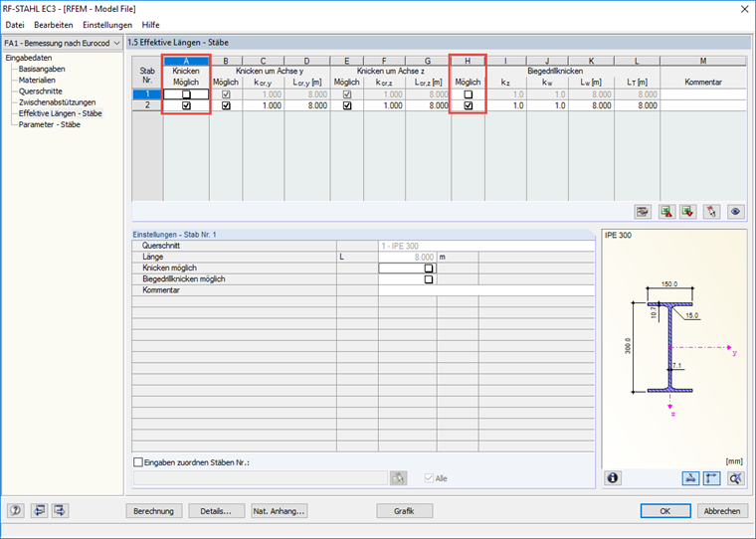This screenshot has height=539, width=756.
Task: Check 'Knicken möglich' in settings panel
Action: click(428, 269)
